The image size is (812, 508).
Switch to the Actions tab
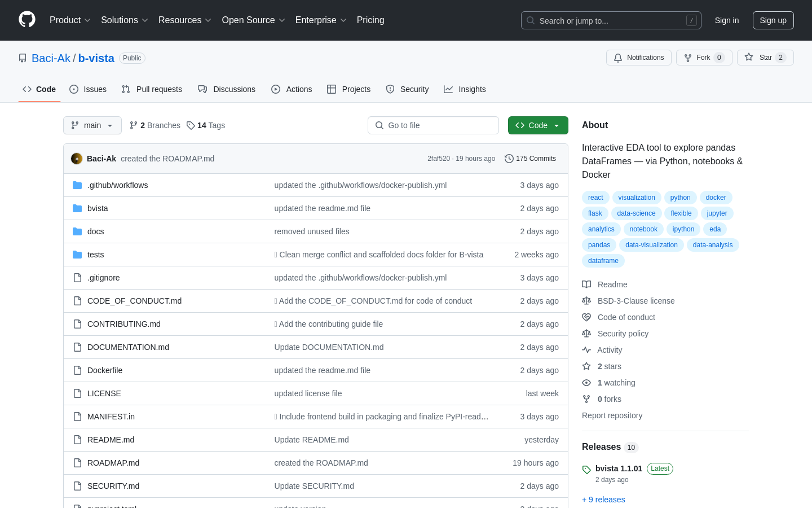tap(292, 89)
